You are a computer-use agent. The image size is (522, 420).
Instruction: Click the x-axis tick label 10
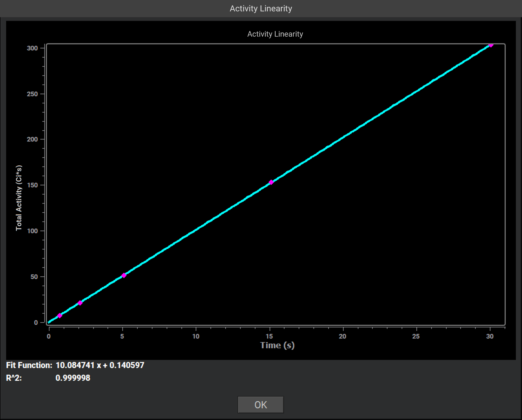pos(196,336)
